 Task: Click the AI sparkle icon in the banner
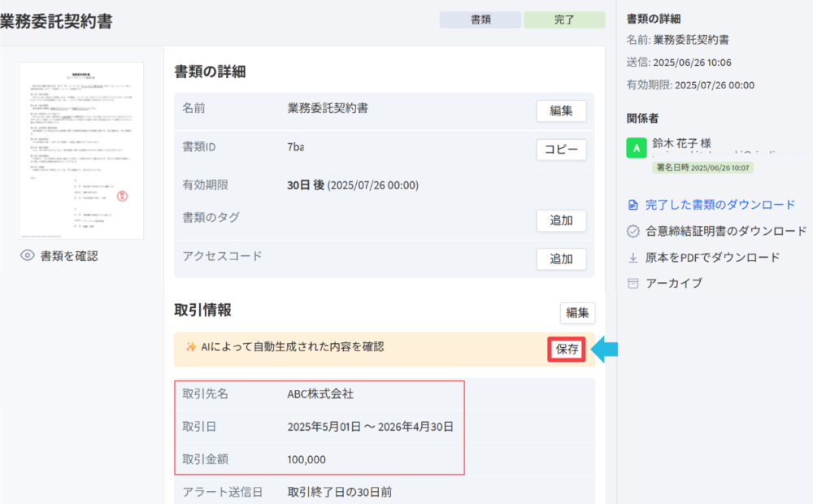tap(190, 347)
